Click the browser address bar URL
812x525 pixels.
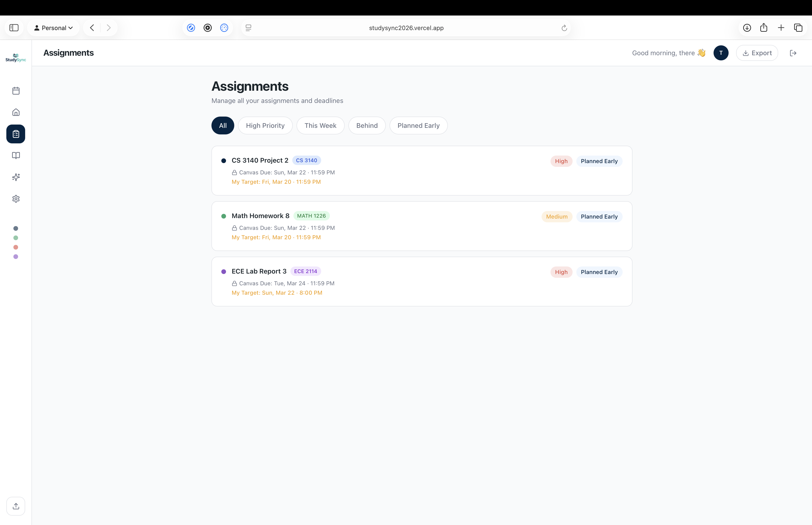tap(406, 28)
